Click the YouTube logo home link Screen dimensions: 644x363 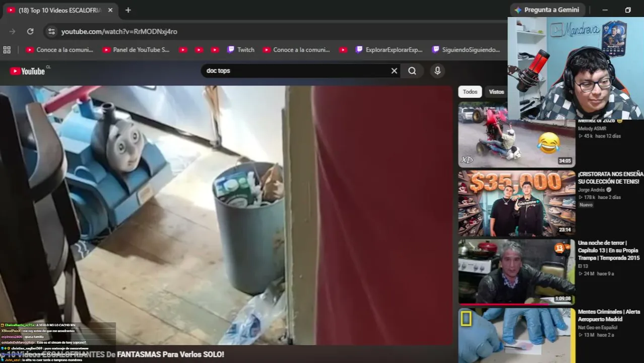pyautogui.click(x=28, y=71)
